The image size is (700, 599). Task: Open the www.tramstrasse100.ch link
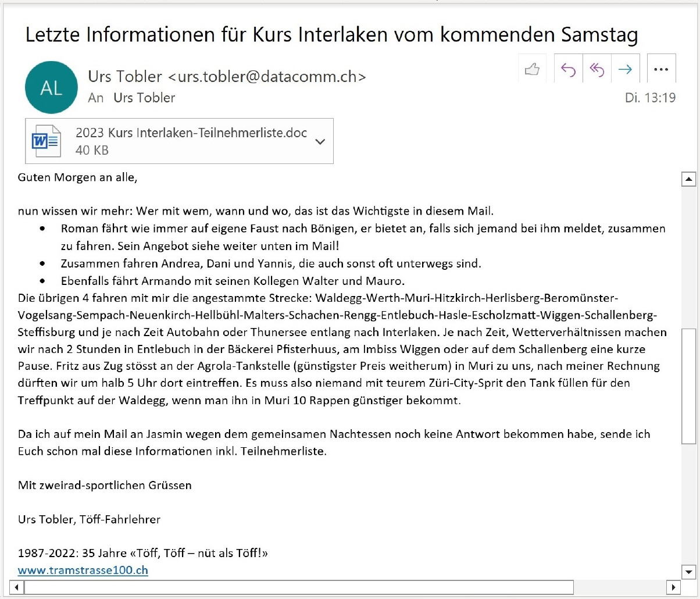(83, 570)
